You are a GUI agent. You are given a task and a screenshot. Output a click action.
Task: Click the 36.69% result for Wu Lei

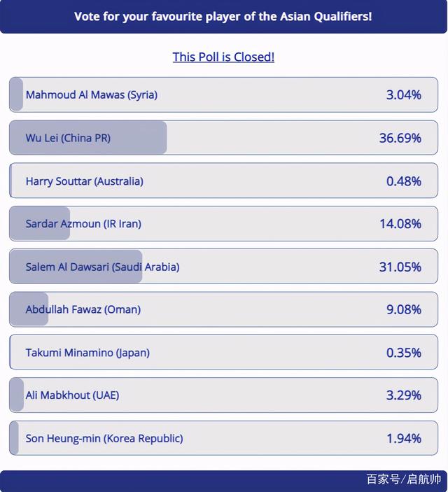point(400,138)
